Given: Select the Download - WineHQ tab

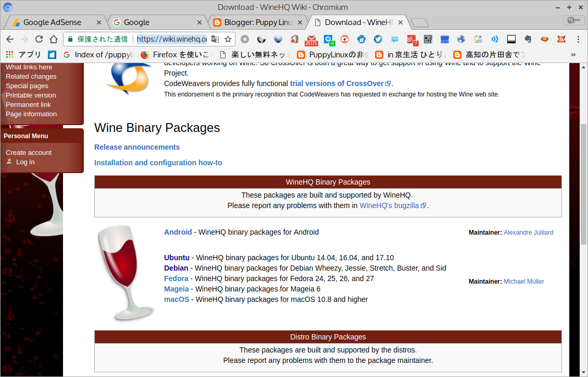Looking at the screenshot, I should pos(358,22).
